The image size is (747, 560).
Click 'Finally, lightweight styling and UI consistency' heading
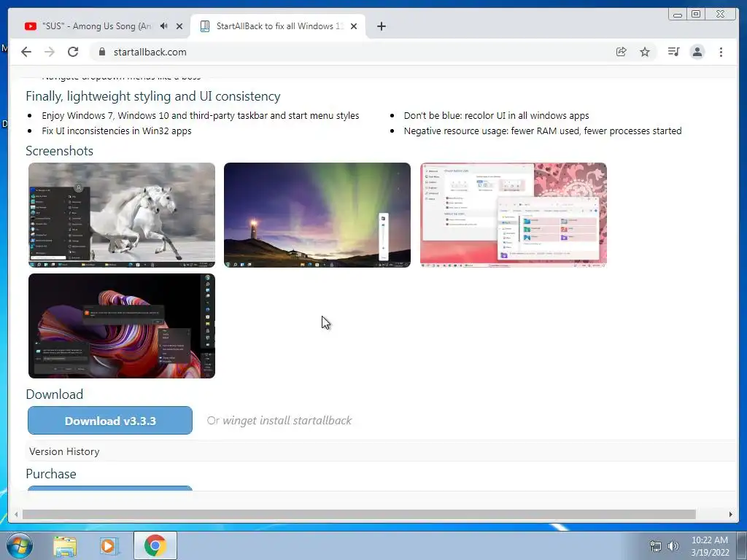point(153,96)
